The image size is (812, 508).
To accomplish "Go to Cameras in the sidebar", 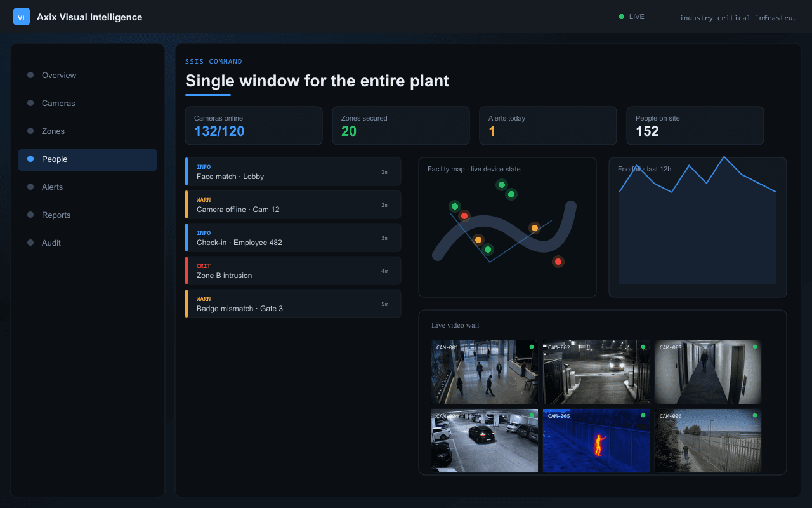I will pos(88,103).
